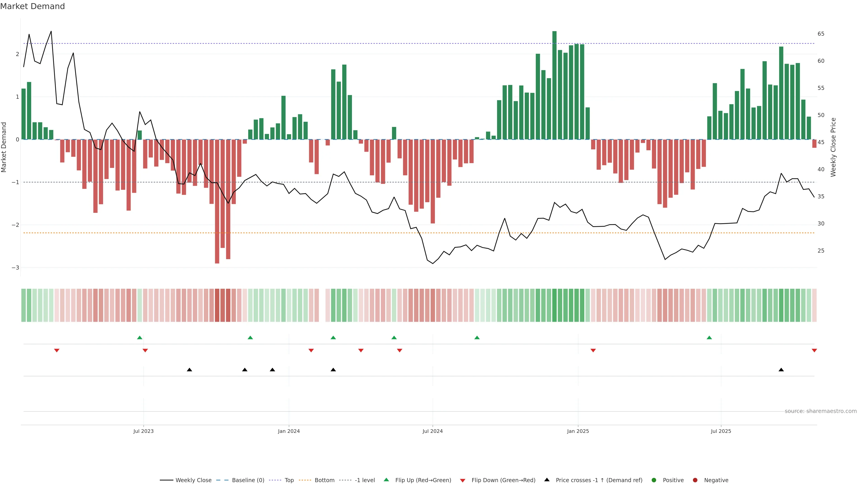
Task: Hide the Top dotted line via legend
Action: point(289,480)
